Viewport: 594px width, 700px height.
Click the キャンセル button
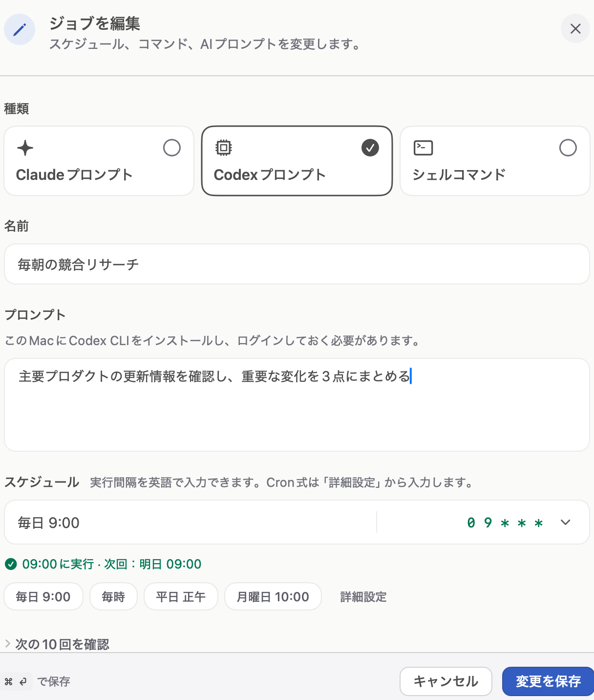[x=446, y=681]
